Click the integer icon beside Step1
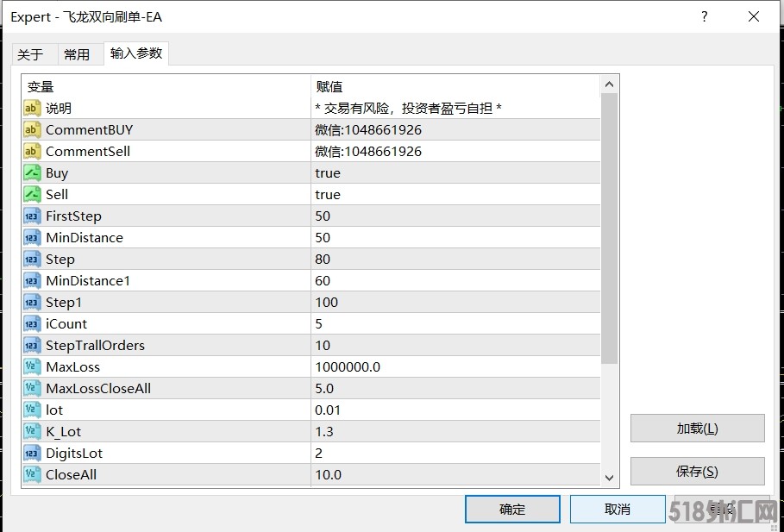The height and width of the screenshot is (532, 784). click(32, 302)
